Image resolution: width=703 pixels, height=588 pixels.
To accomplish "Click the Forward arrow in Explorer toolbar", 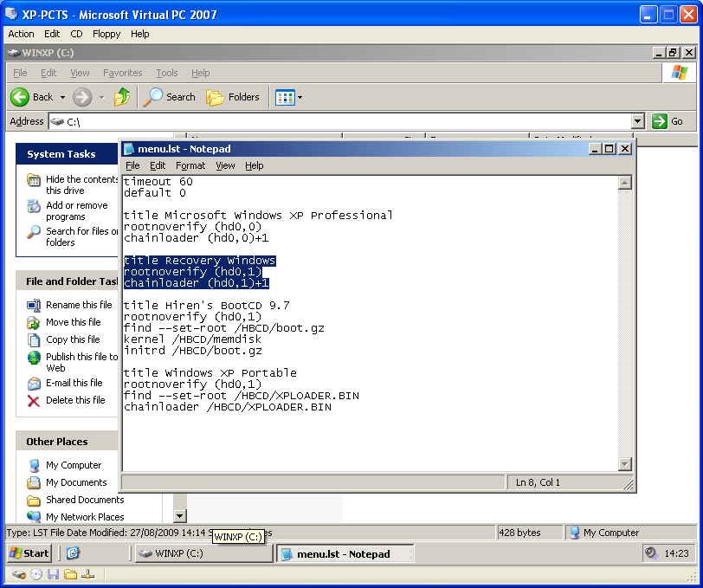I will click(x=82, y=97).
